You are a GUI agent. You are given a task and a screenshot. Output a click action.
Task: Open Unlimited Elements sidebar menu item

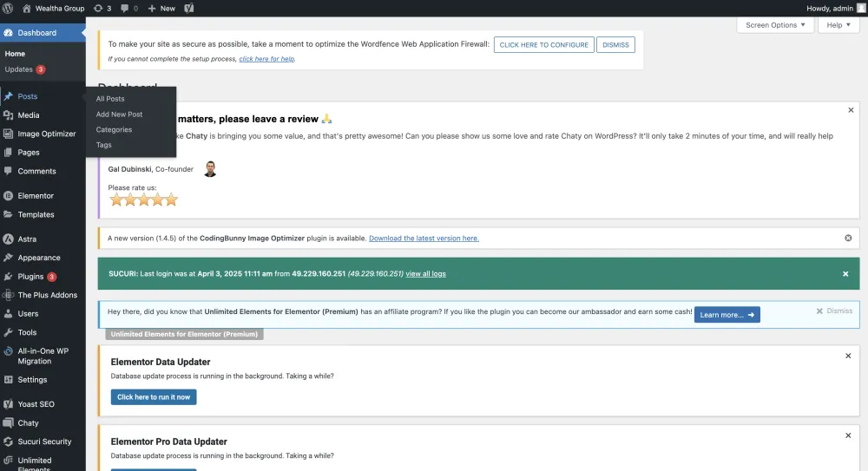point(43,464)
